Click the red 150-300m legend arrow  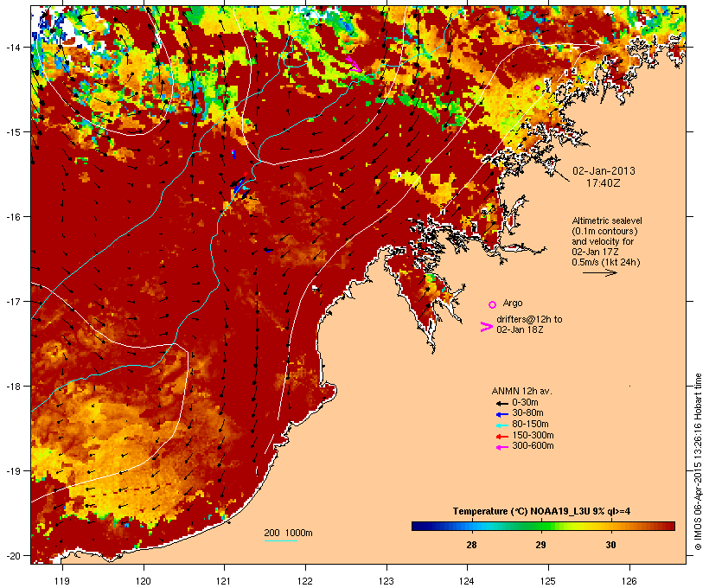pos(501,437)
